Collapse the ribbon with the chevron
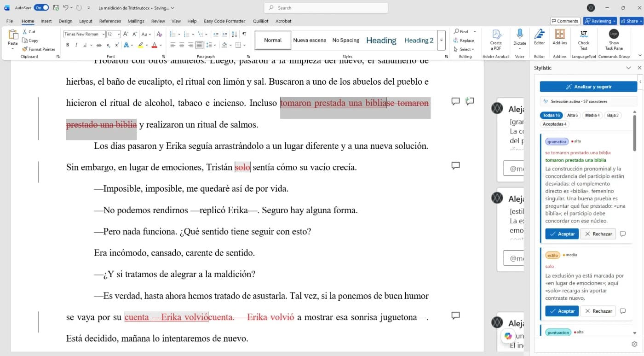The image size is (644, 356). click(639, 55)
